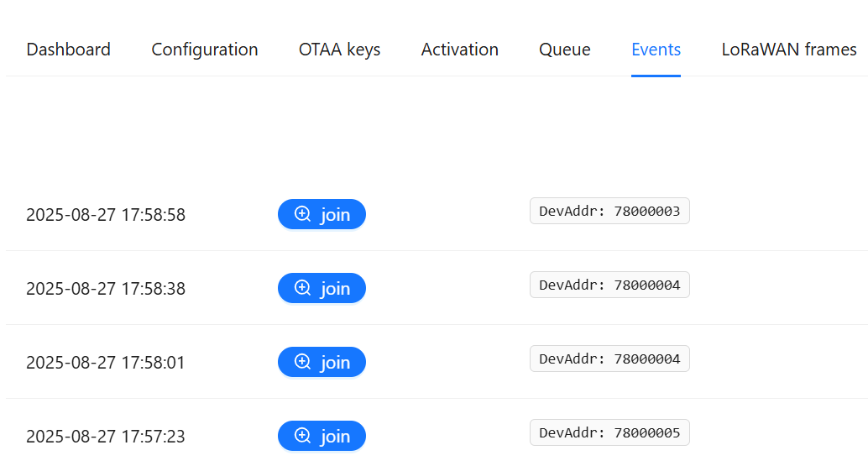Click the timestamp 2025-08-27 17:58:01
868x466 pixels.
[x=106, y=363]
